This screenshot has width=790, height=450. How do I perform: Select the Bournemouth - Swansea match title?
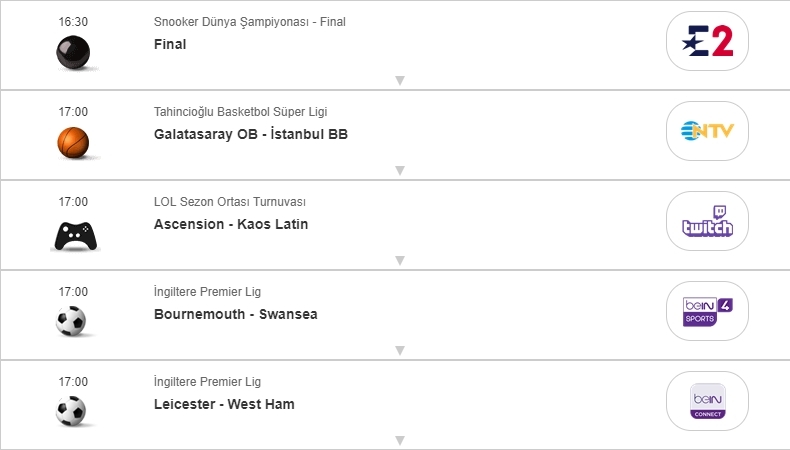pyautogui.click(x=236, y=314)
